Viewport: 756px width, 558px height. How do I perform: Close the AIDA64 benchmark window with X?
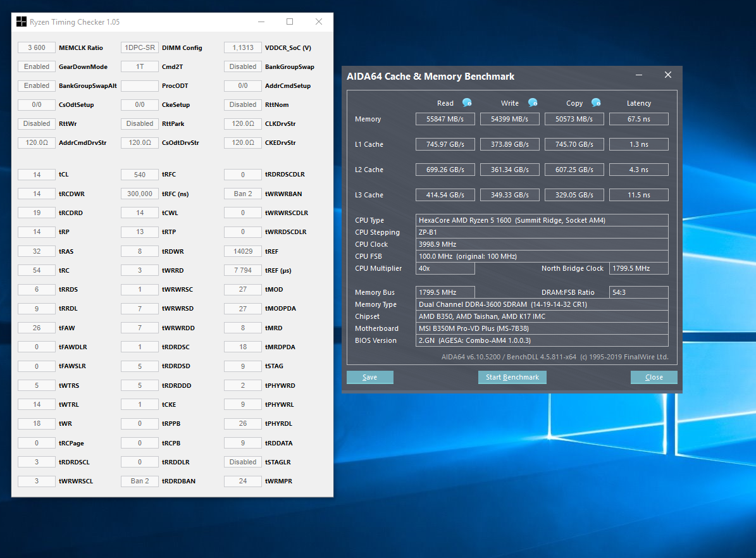tap(667, 75)
